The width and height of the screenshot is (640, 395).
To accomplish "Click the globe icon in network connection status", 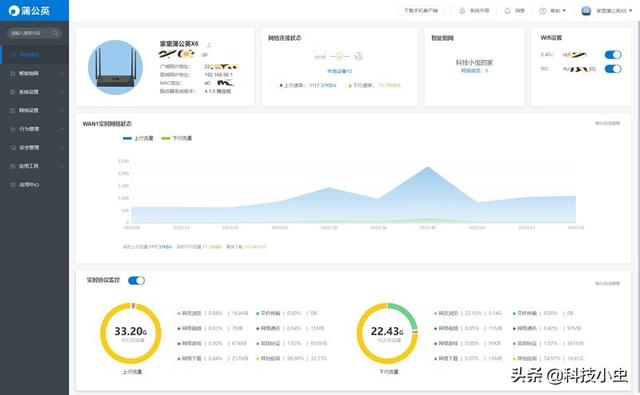I will coord(358,56).
